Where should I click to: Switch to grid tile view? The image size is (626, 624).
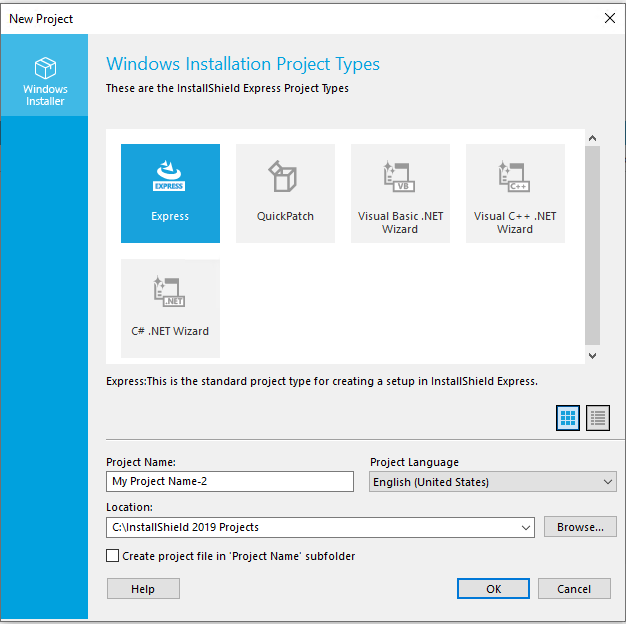[x=567, y=418]
